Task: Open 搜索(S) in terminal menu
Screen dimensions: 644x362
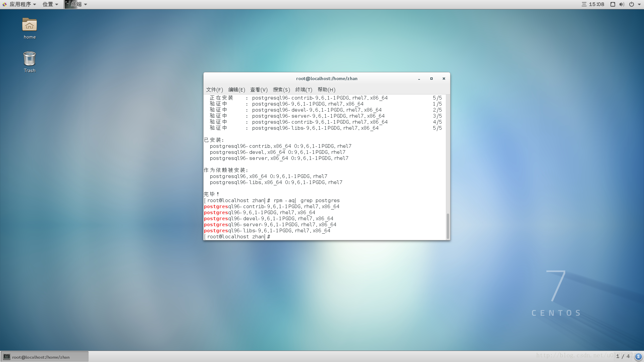Action: coord(281,90)
